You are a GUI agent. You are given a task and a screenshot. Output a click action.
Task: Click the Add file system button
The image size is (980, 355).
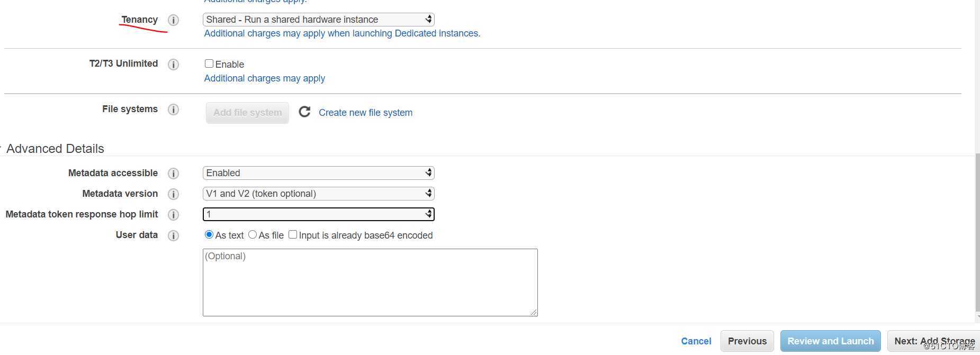click(247, 113)
